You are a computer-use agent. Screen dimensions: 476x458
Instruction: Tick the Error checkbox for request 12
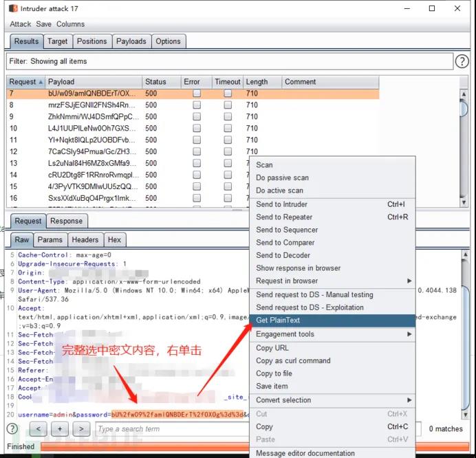pyautogui.click(x=197, y=151)
